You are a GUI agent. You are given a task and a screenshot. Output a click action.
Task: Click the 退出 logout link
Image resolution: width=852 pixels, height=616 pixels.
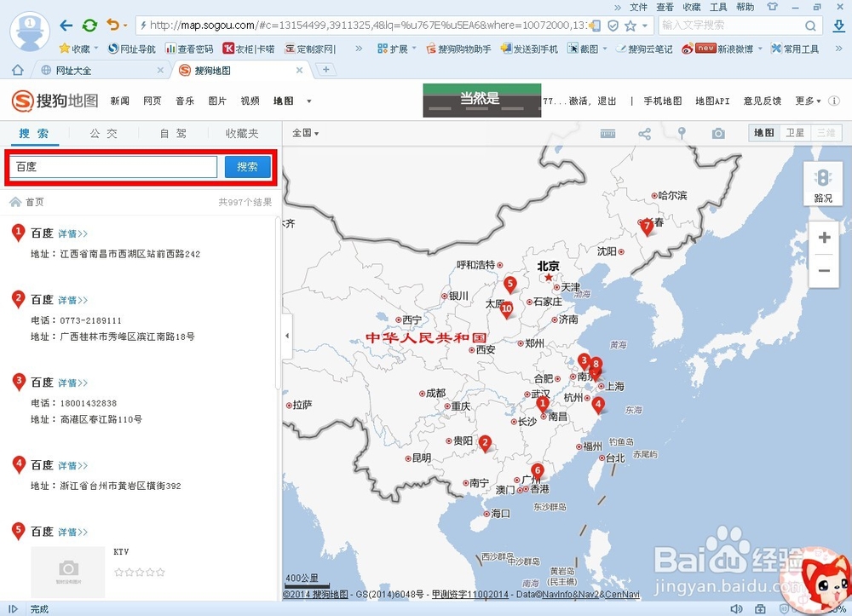click(607, 101)
